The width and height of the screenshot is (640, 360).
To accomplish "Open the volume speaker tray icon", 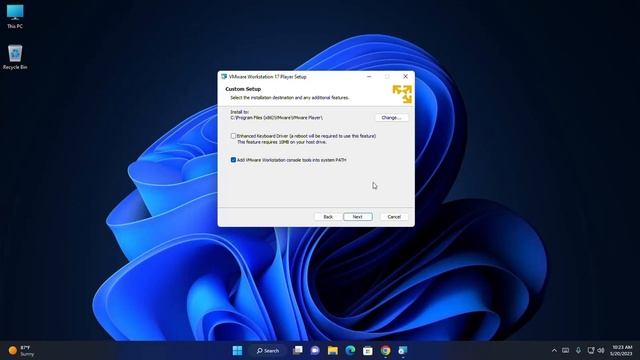I will 601,350.
